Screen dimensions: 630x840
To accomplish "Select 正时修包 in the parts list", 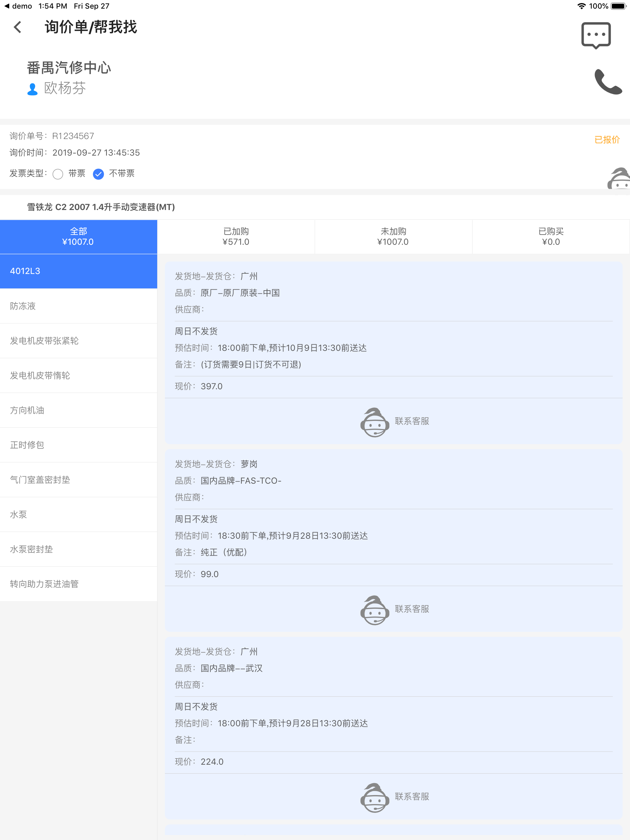I will (x=79, y=445).
